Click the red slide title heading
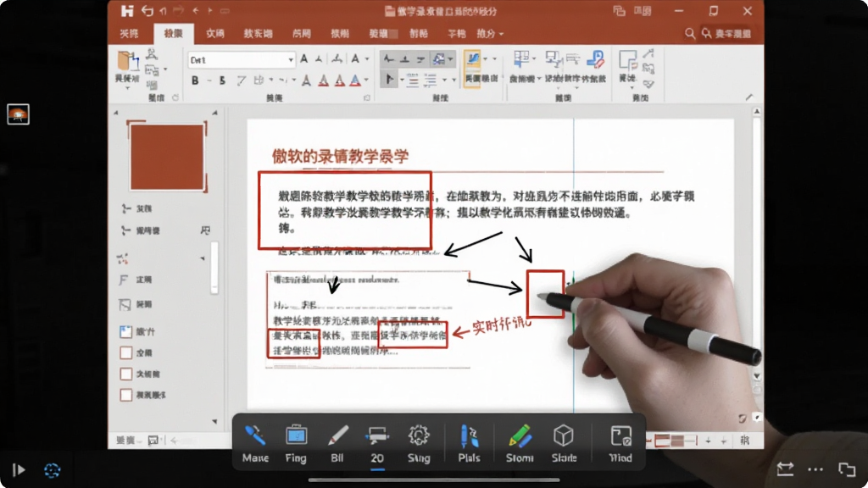Image resolution: width=868 pixels, height=488 pixels. [340, 156]
